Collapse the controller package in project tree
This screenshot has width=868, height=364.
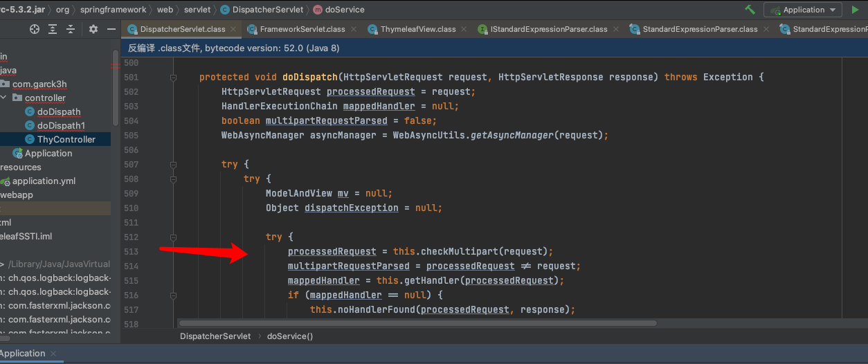[x=4, y=98]
